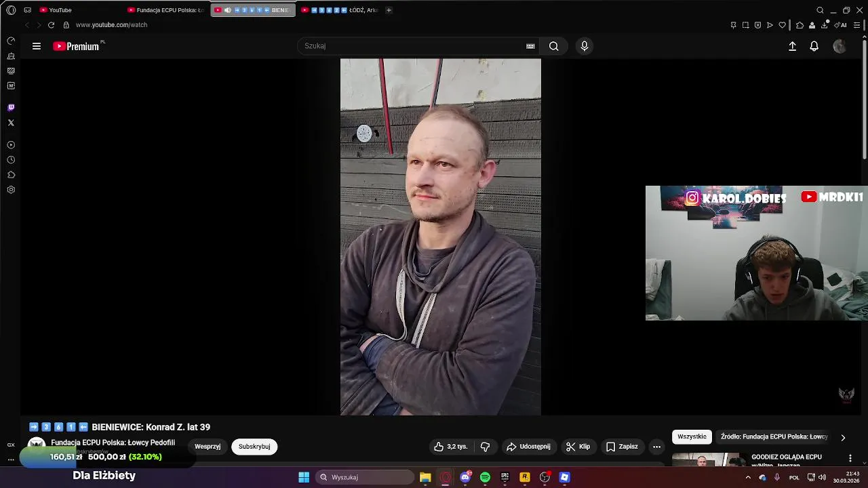868x488 pixels.
Task: Switch to the ŁÓDŹ video tab
Action: (340, 10)
